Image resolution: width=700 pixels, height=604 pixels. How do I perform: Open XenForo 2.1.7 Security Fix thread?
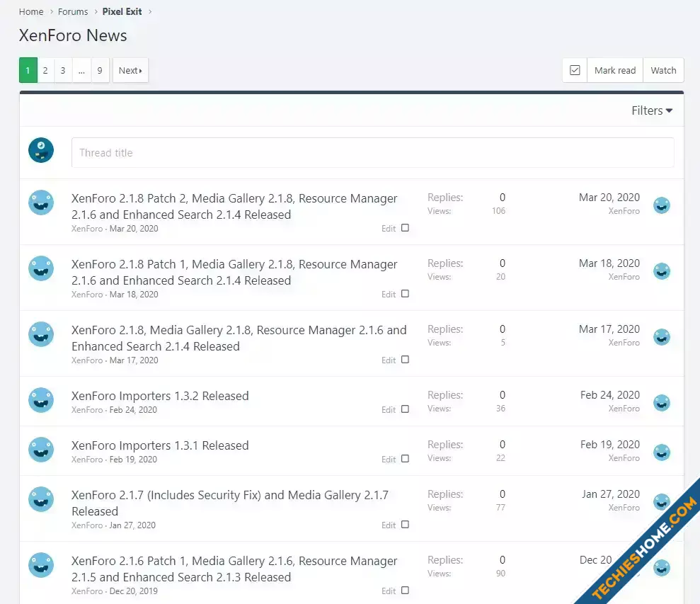point(230,503)
